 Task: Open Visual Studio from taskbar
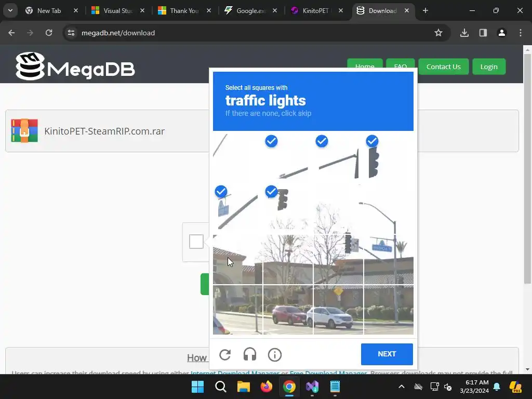312,387
